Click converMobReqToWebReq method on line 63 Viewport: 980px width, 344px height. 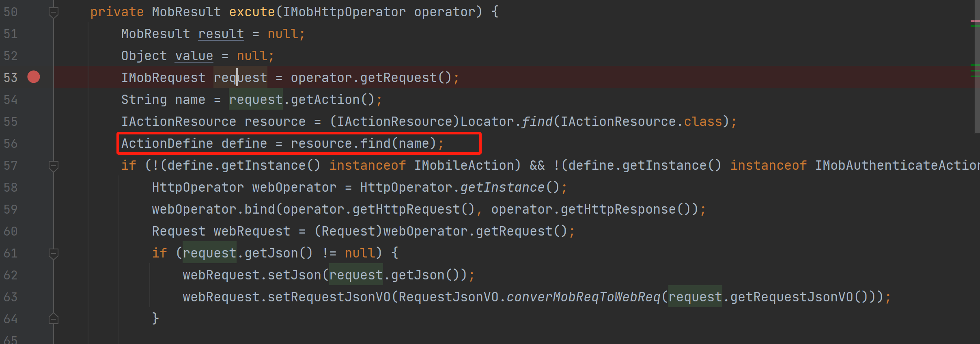583,297
